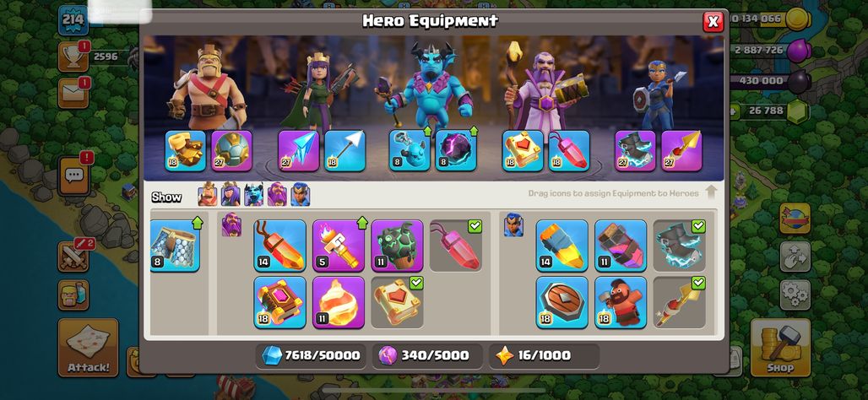Close the Hero Equipment window
The width and height of the screenshot is (868, 400).
[713, 22]
